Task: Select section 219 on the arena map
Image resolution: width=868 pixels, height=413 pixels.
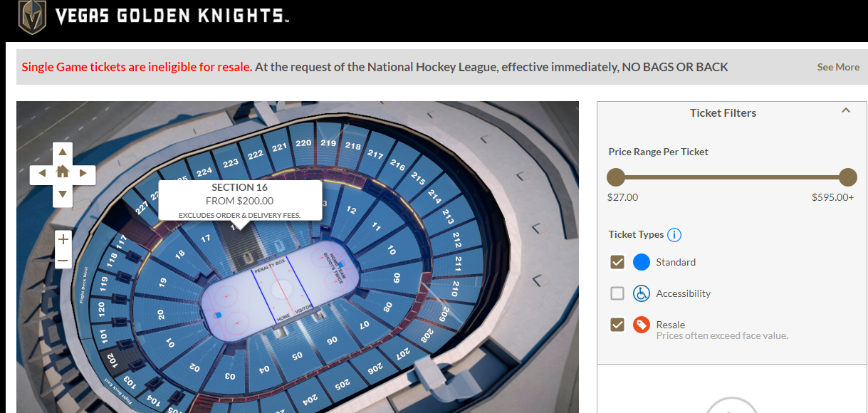Action: [328, 143]
